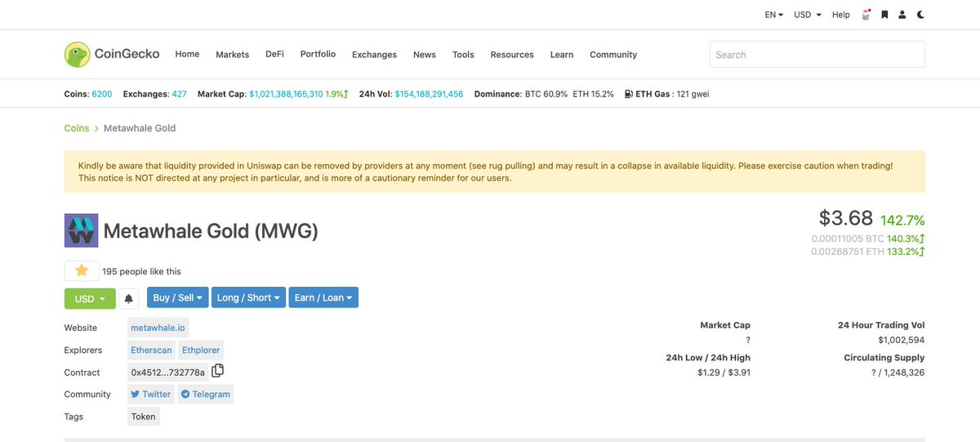Click the 195 people like this text

click(x=142, y=271)
